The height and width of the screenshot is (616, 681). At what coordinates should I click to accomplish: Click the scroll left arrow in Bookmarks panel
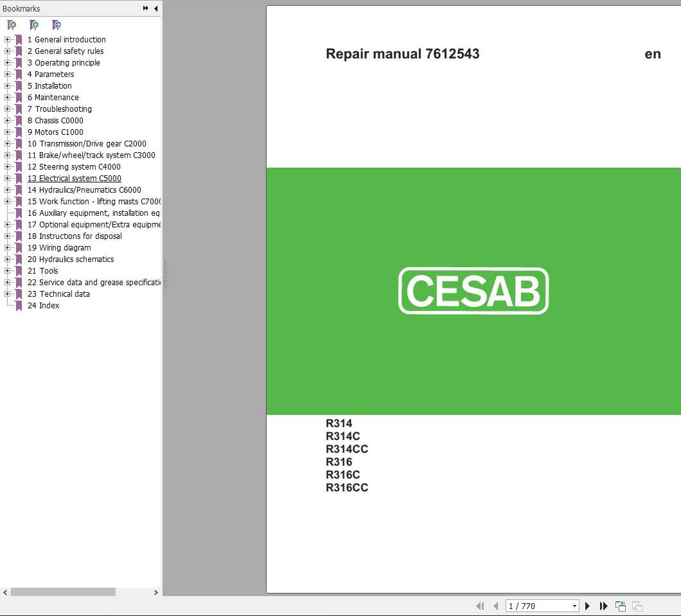pyautogui.click(x=5, y=592)
